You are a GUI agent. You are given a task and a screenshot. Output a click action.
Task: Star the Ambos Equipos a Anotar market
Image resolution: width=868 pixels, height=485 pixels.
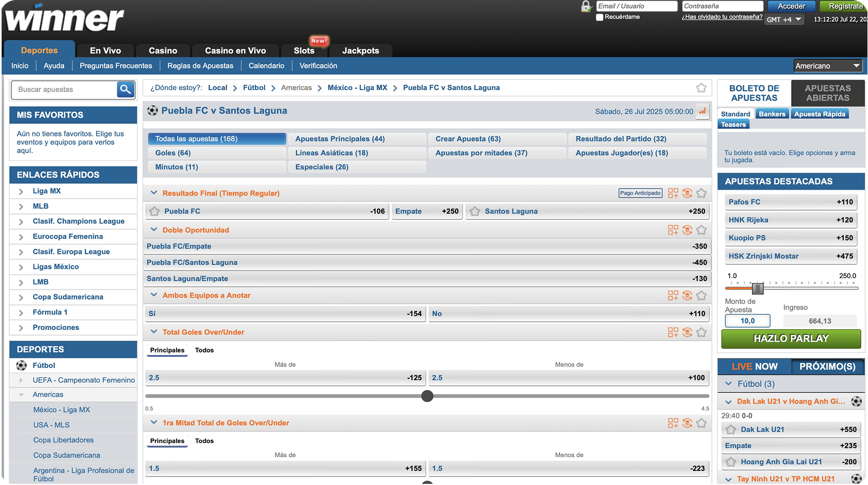(x=701, y=295)
